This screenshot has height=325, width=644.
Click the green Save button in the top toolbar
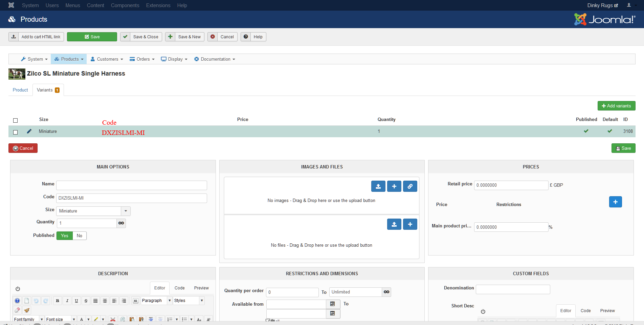(92, 37)
